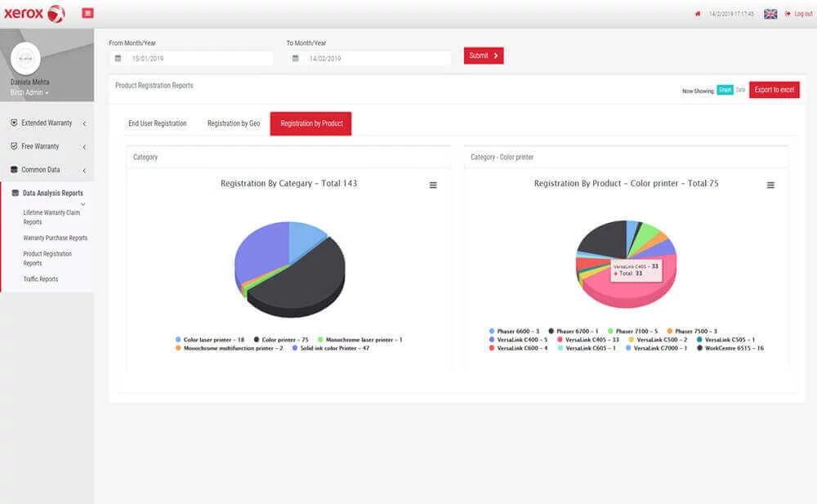Switch to Registration by Geo tab
This screenshot has width=817, height=504.
[234, 123]
